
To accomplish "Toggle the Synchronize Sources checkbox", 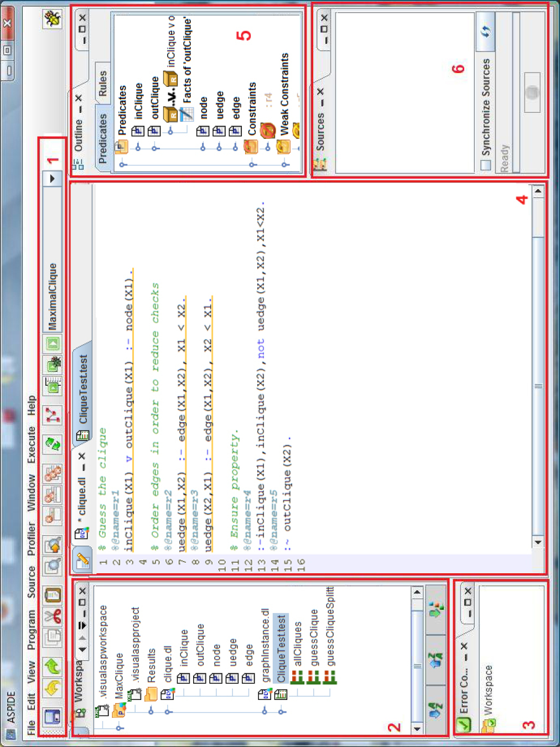I will tap(486, 165).
